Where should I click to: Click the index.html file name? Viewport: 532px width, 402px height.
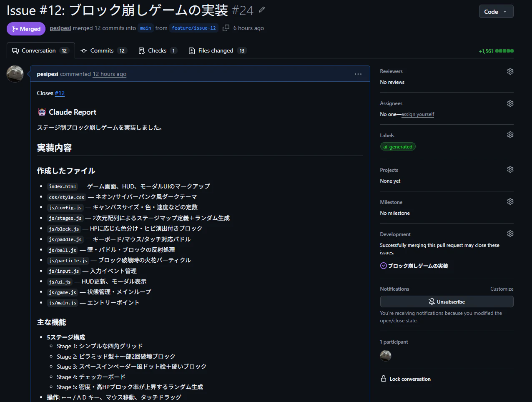pos(63,186)
